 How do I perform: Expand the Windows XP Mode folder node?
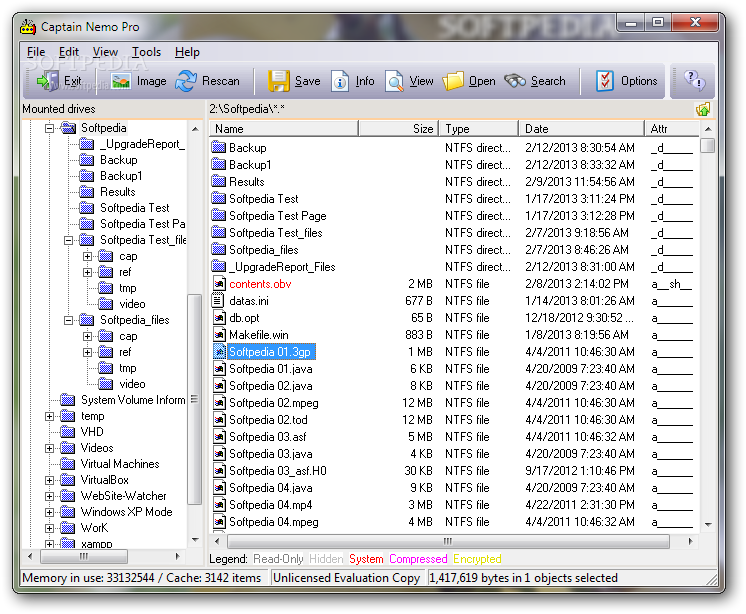(49, 512)
